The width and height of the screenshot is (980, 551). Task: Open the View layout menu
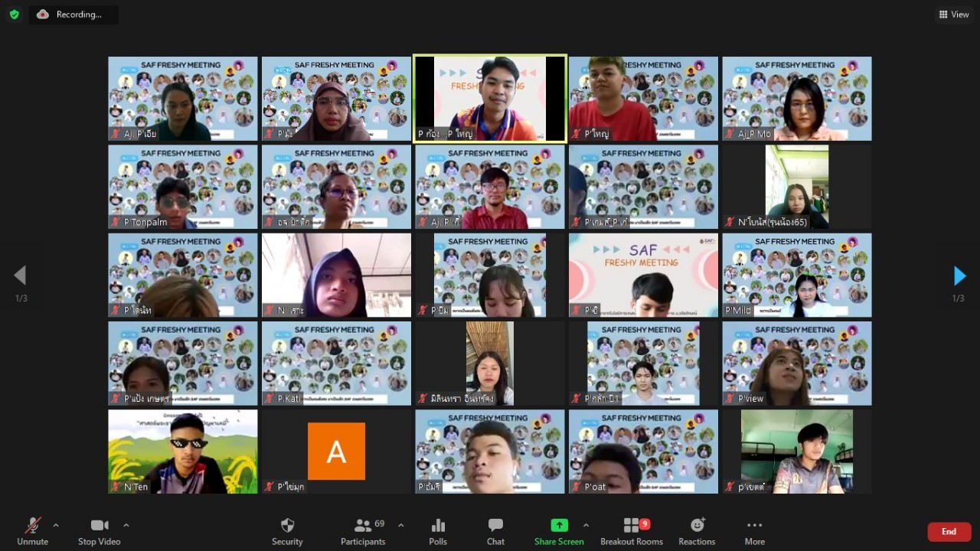click(954, 15)
